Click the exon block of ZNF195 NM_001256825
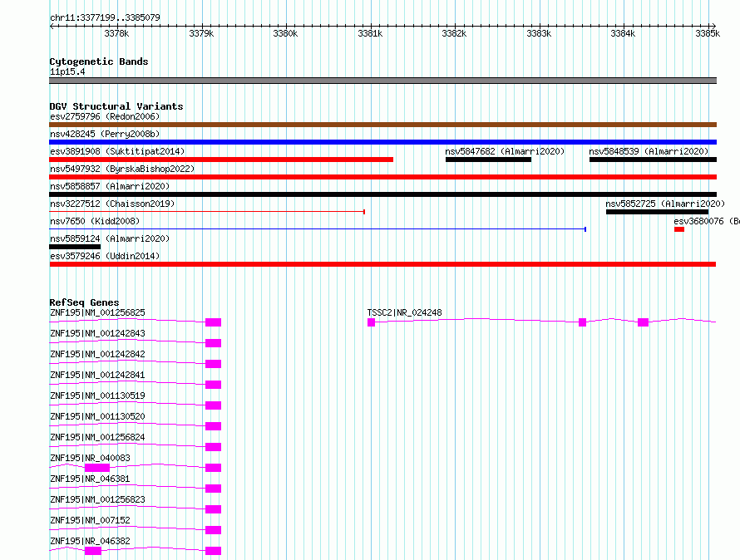The height and width of the screenshot is (560, 740). (214, 322)
